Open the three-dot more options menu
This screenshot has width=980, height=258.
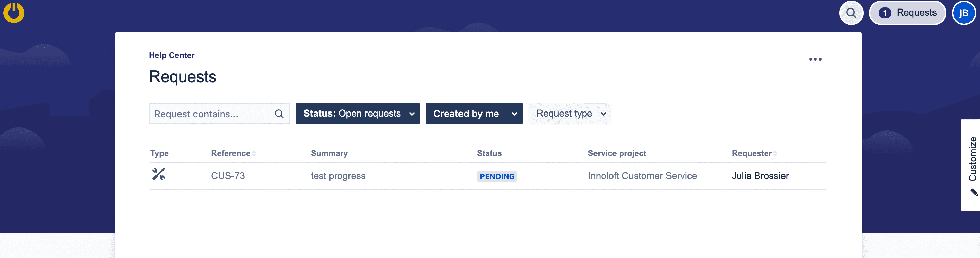coord(815,59)
